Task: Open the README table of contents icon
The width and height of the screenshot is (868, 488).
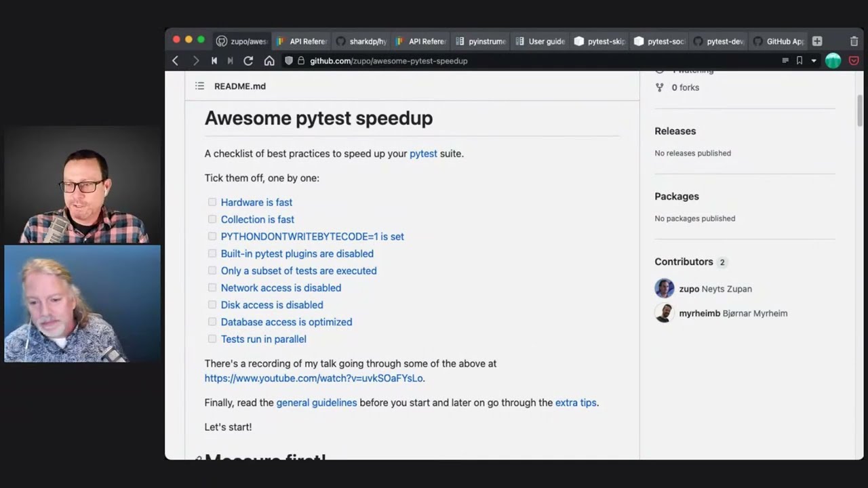Action: 199,86
